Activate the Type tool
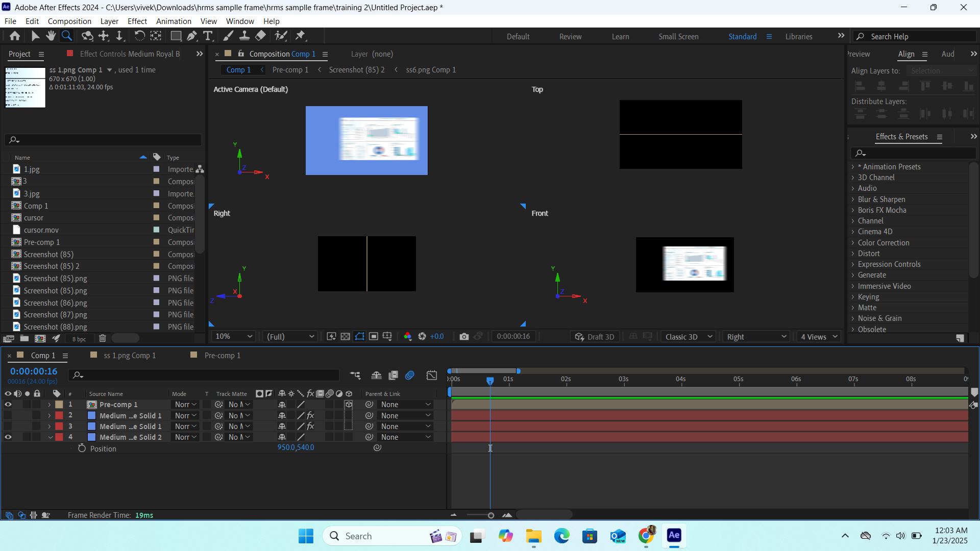 click(208, 36)
